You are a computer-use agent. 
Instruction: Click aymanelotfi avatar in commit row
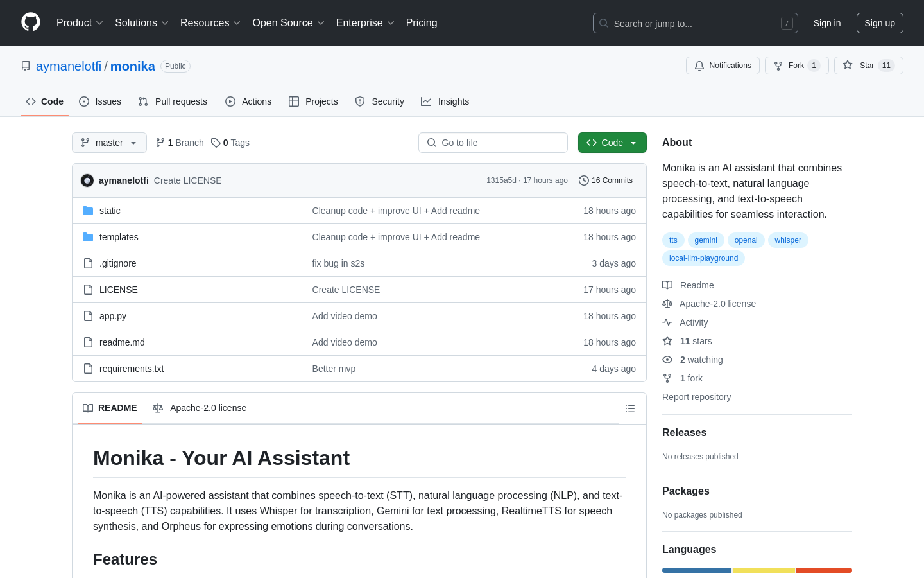point(87,180)
